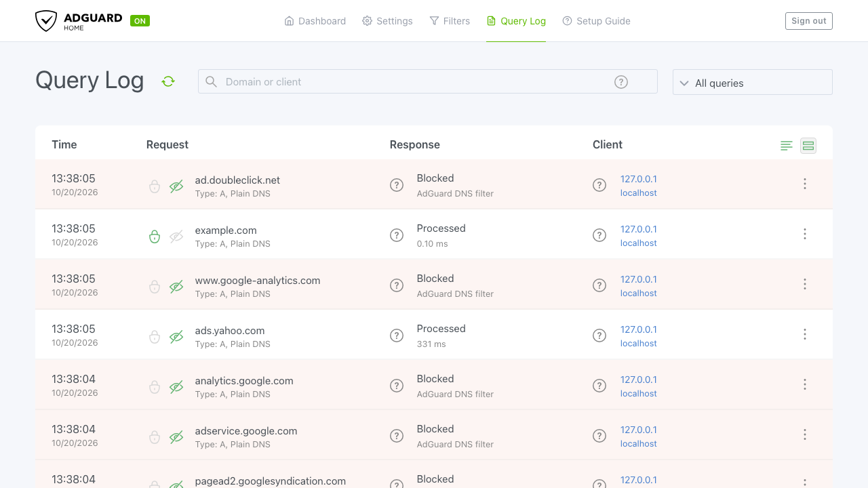Click the lock icon for ad.doubleclick.net
This screenshot has height=488, width=868.
pos(155,186)
